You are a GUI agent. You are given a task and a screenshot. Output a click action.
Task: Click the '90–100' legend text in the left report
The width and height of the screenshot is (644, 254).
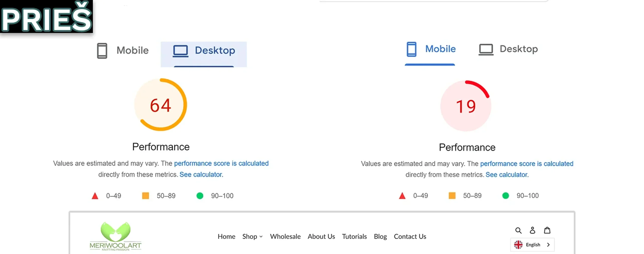[222, 196]
